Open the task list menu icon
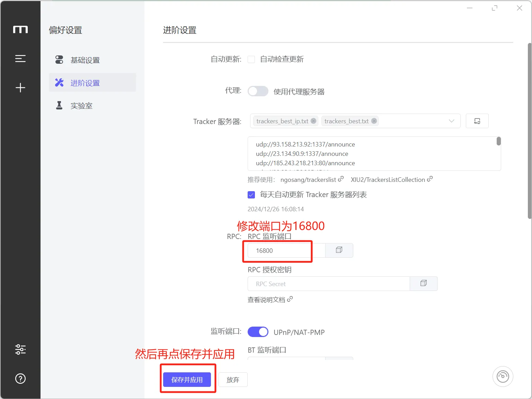The image size is (532, 399). [20, 59]
